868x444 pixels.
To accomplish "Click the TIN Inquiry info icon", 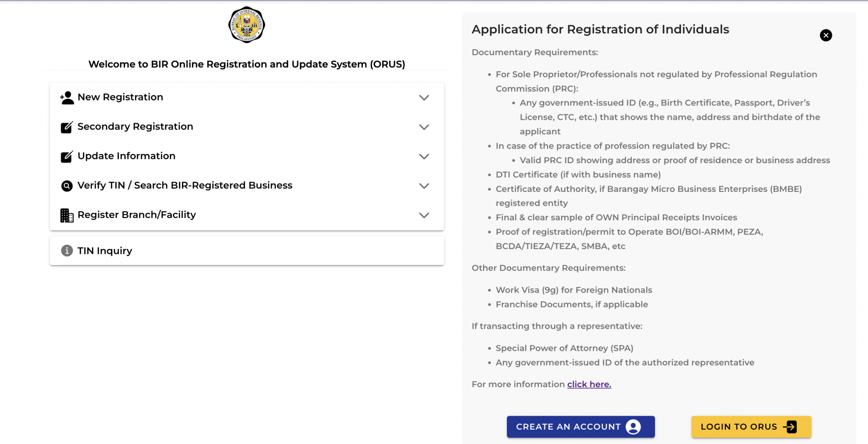I will click(67, 250).
